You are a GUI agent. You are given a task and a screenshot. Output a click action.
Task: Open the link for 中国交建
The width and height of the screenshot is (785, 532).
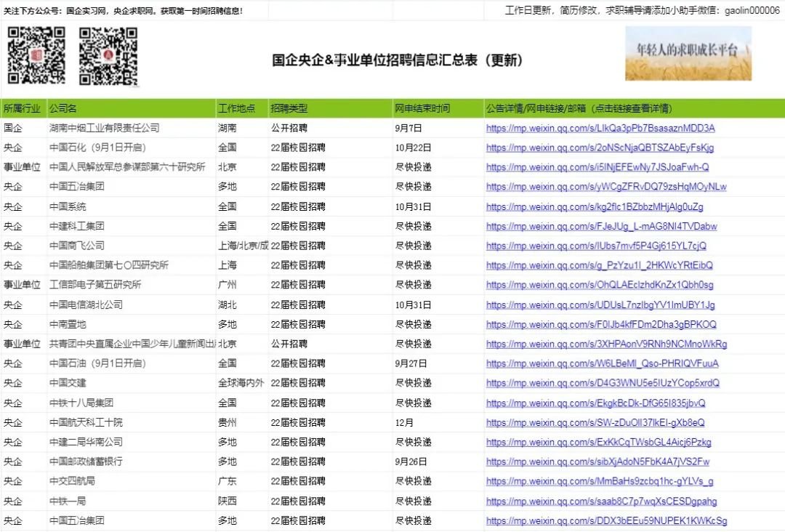(603, 383)
